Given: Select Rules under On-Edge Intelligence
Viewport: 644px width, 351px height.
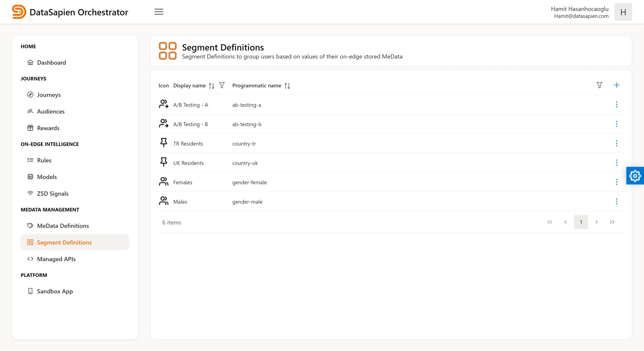Looking at the screenshot, I should pyautogui.click(x=44, y=160).
